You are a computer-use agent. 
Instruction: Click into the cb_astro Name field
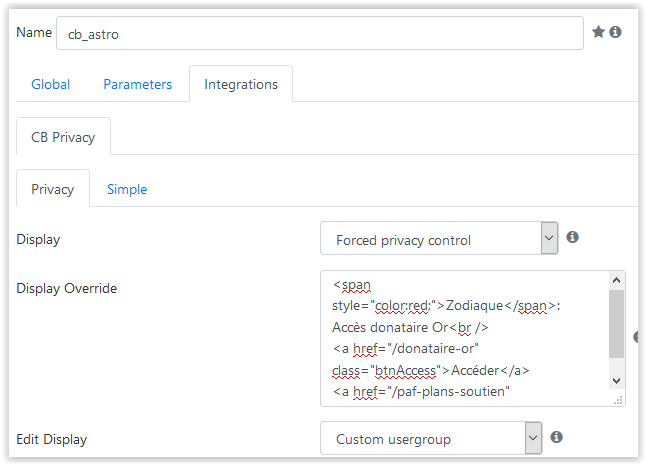click(320, 33)
